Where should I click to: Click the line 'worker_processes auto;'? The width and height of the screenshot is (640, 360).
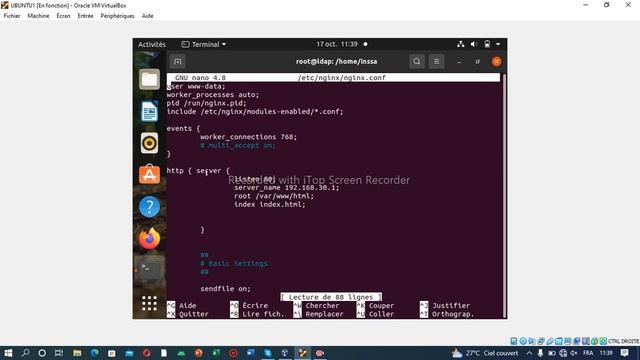click(213, 95)
